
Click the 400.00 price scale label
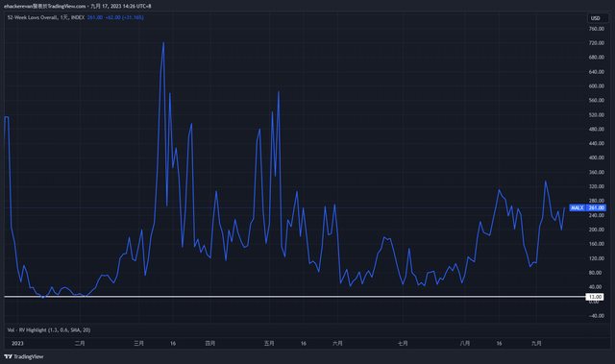pos(596,158)
